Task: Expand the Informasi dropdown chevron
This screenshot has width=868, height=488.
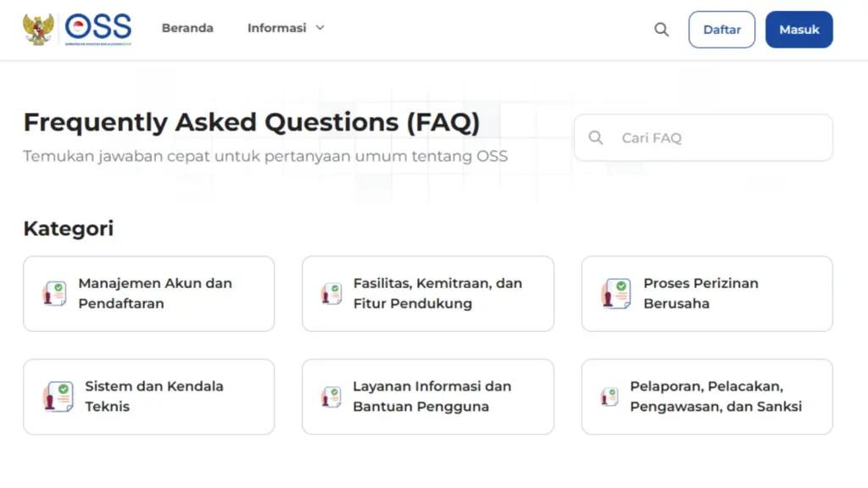Action: pos(320,28)
